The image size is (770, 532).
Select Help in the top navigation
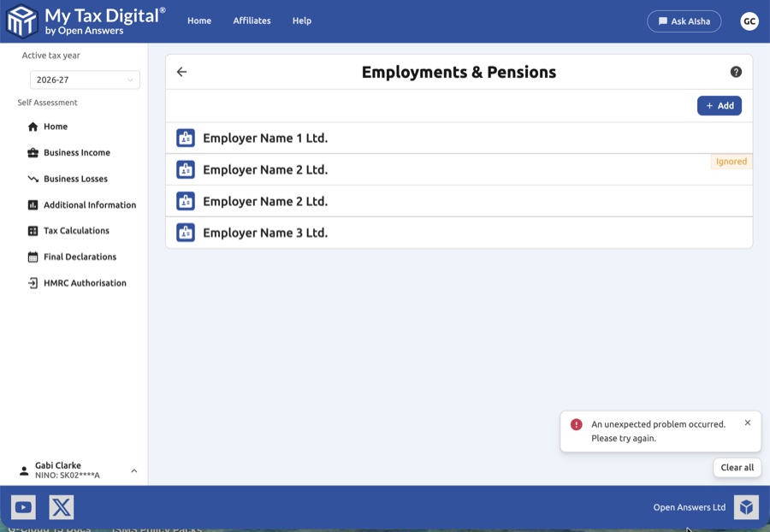(301, 21)
